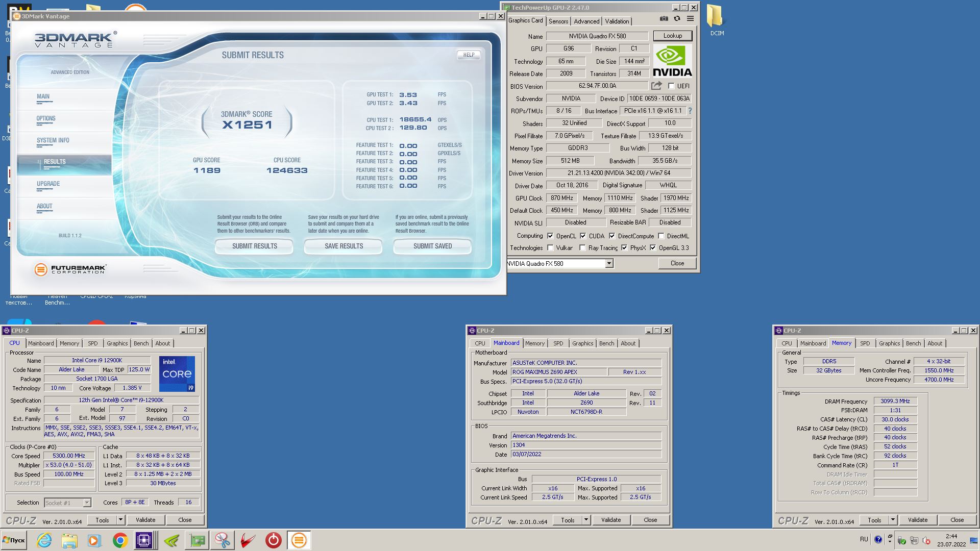Click the safely remove hardware tray icon
The height and width of the screenshot is (551, 980).
(901, 541)
